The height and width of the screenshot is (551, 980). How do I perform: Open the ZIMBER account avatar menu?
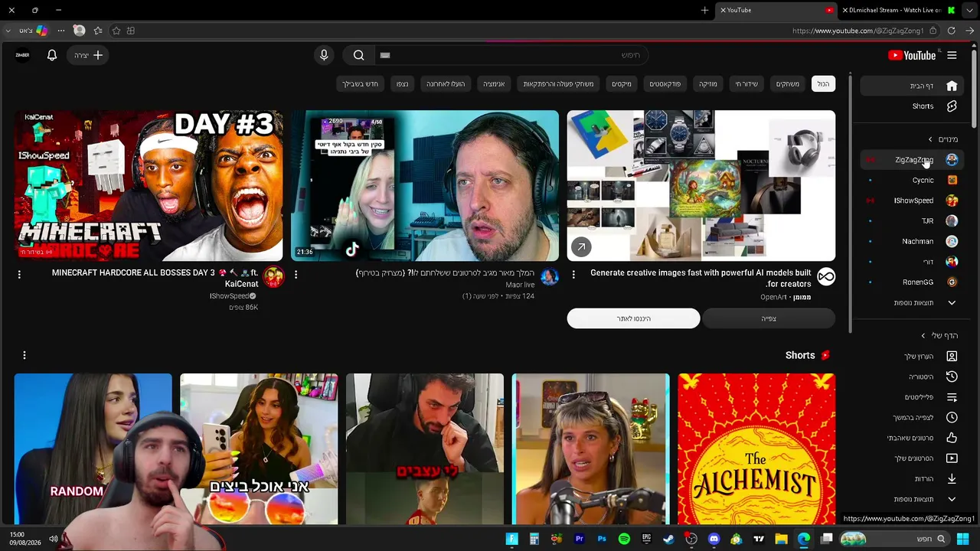coord(22,55)
